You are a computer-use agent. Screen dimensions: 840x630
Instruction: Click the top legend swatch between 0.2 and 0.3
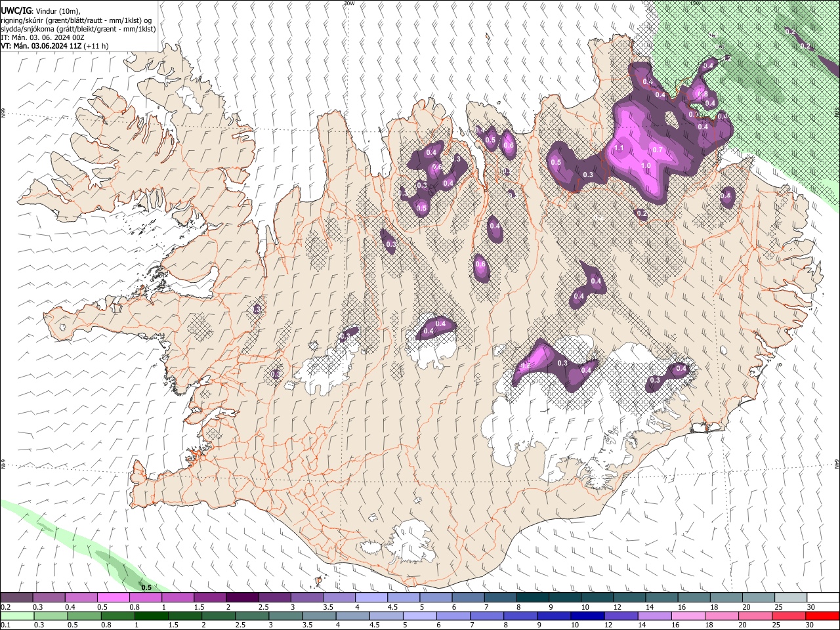[x=16, y=598]
